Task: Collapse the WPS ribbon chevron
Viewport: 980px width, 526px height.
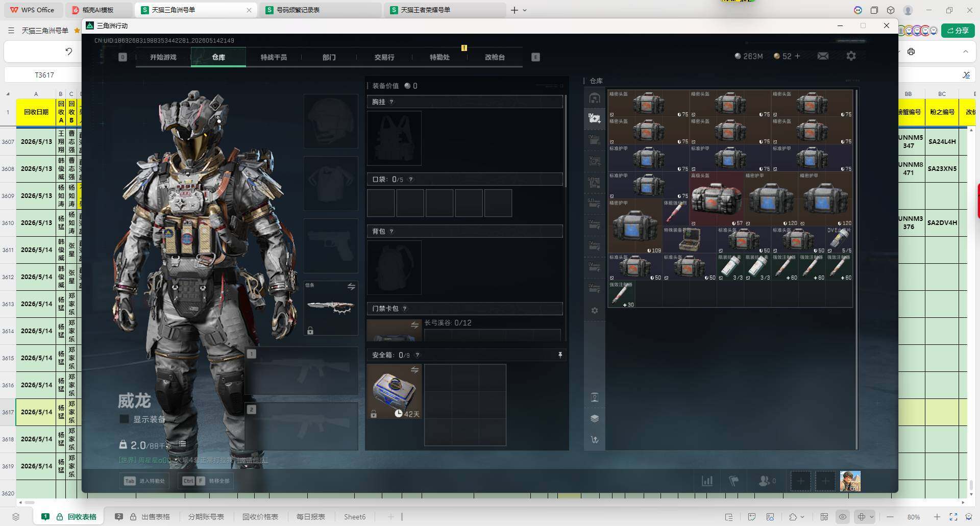Action: 965,52
